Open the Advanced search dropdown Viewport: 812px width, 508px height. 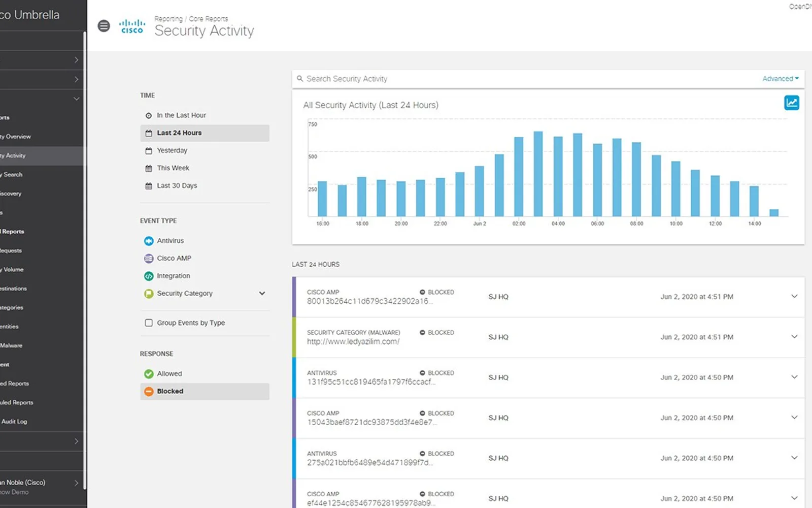pyautogui.click(x=781, y=79)
